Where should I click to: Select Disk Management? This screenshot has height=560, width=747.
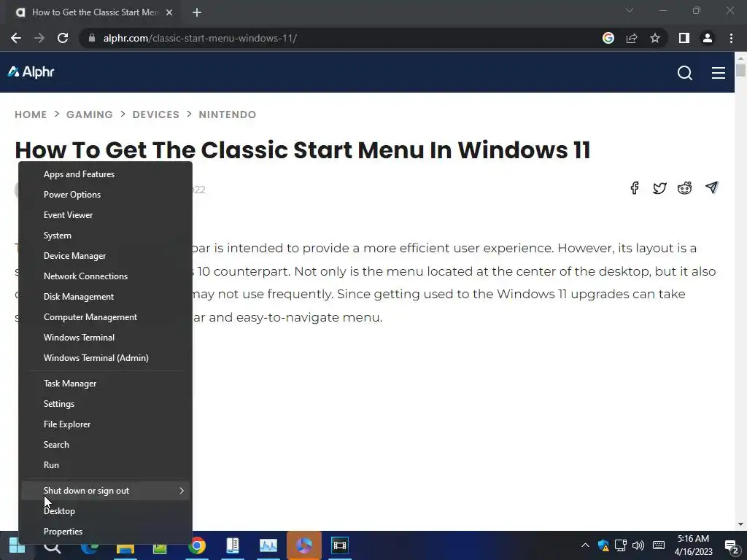(105, 297)
